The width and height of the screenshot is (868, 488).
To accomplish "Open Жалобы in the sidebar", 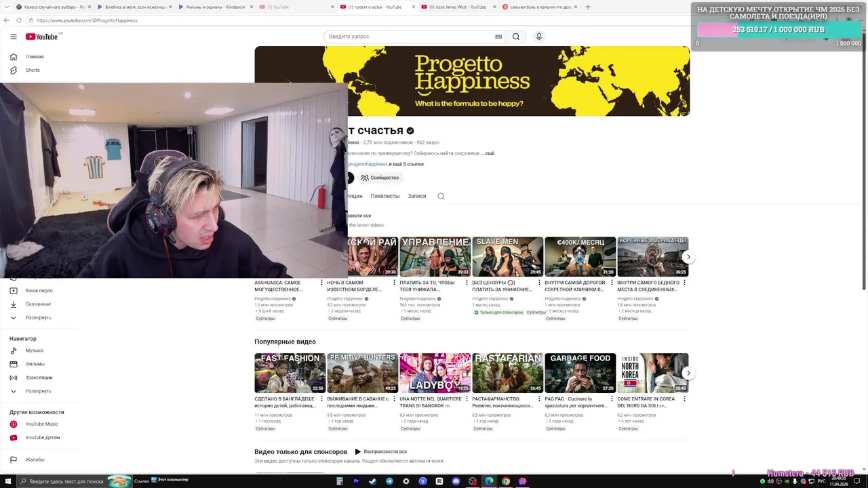I will pos(35,460).
